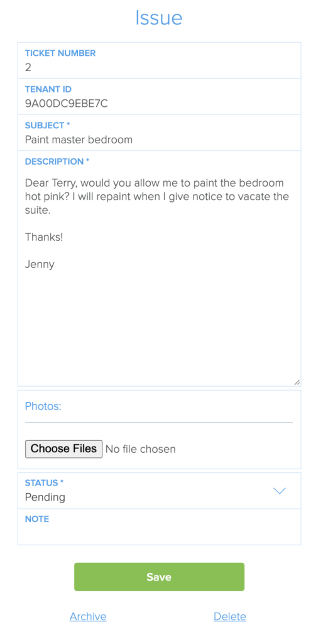Click the Choose Files button
This screenshot has width=311, height=644.
(63, 448)
